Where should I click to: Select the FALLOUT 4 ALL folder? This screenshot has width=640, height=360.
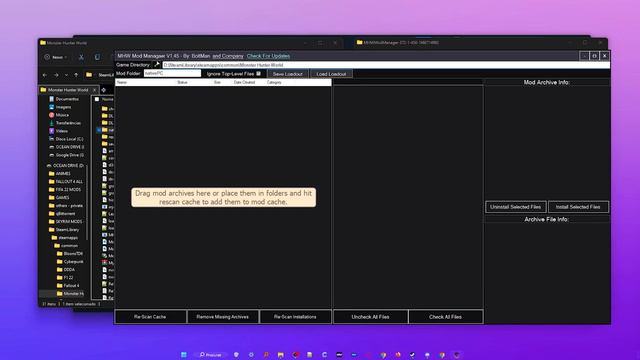pyautogui.click(x=65, y=182)
